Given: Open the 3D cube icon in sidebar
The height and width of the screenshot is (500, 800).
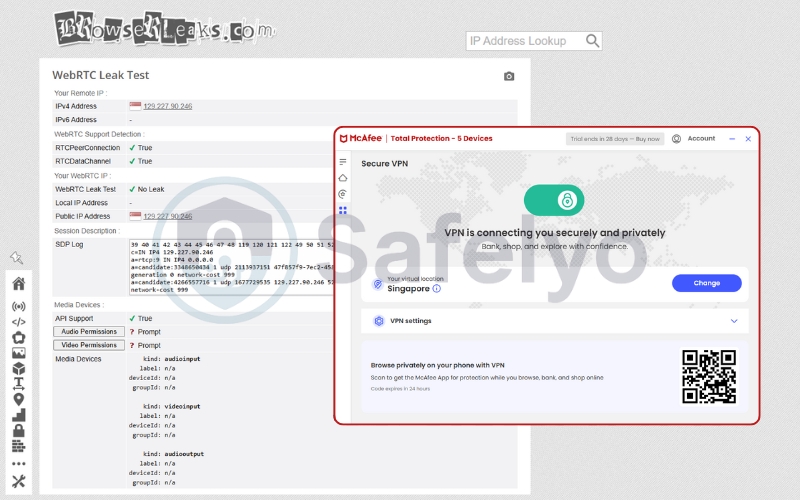Looking at the screenshot, I should point(19,368).
